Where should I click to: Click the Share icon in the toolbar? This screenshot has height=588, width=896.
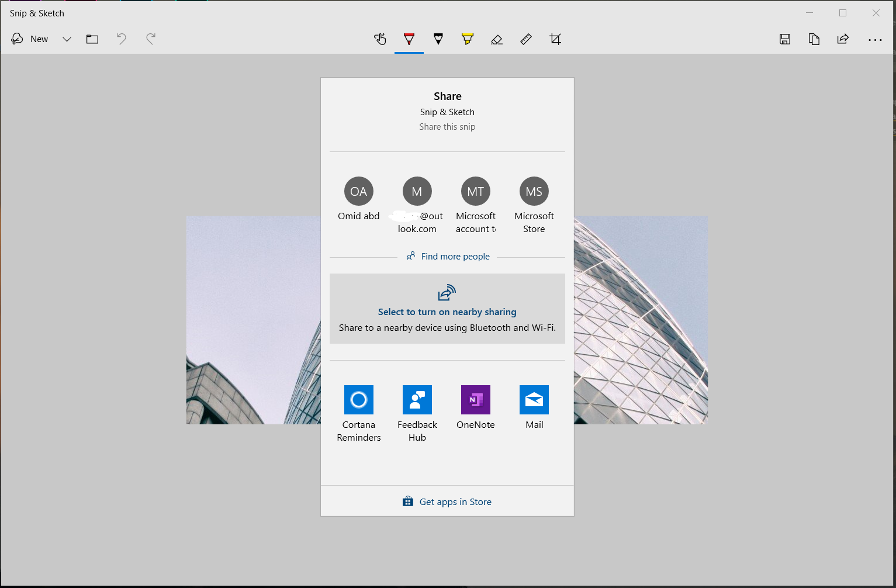(x=843, y=39)
